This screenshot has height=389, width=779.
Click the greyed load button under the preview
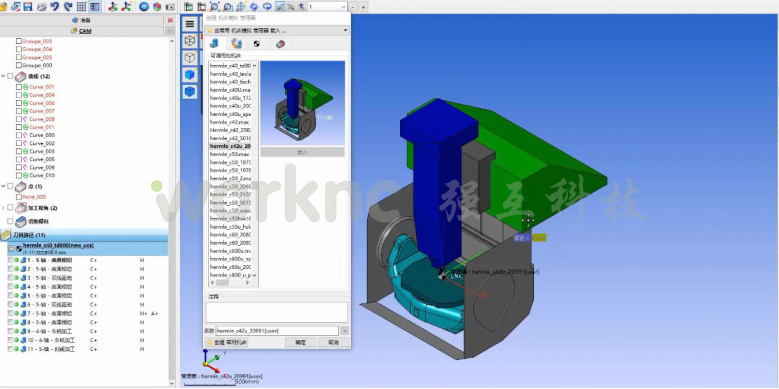pos(303,152)
